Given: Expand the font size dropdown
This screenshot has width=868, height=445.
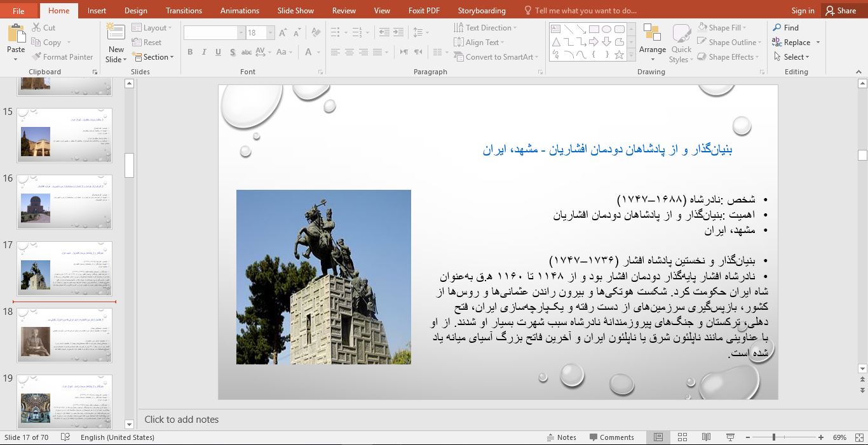Looking at the screenshot, I should coord(270,33).
